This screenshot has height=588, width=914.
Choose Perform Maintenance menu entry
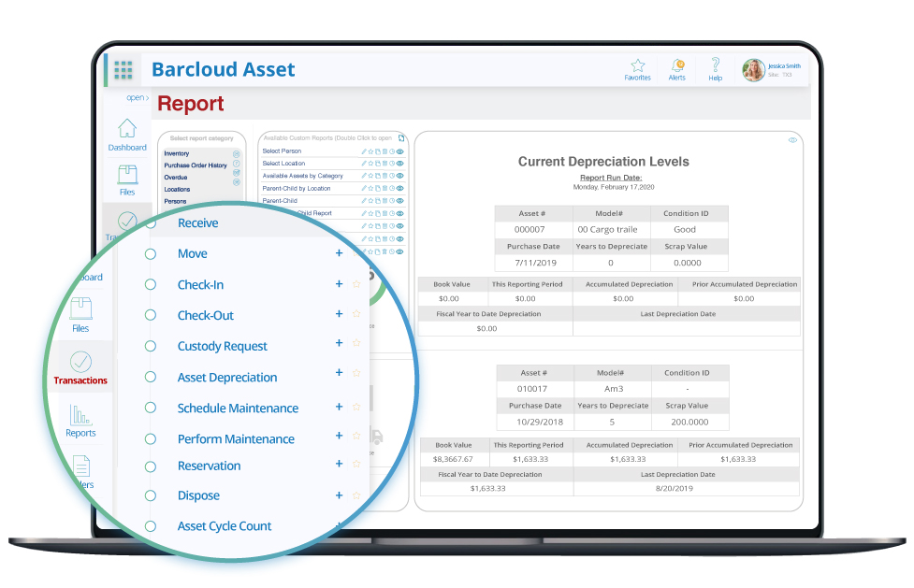pyautogui.click(x=236, y=439)
